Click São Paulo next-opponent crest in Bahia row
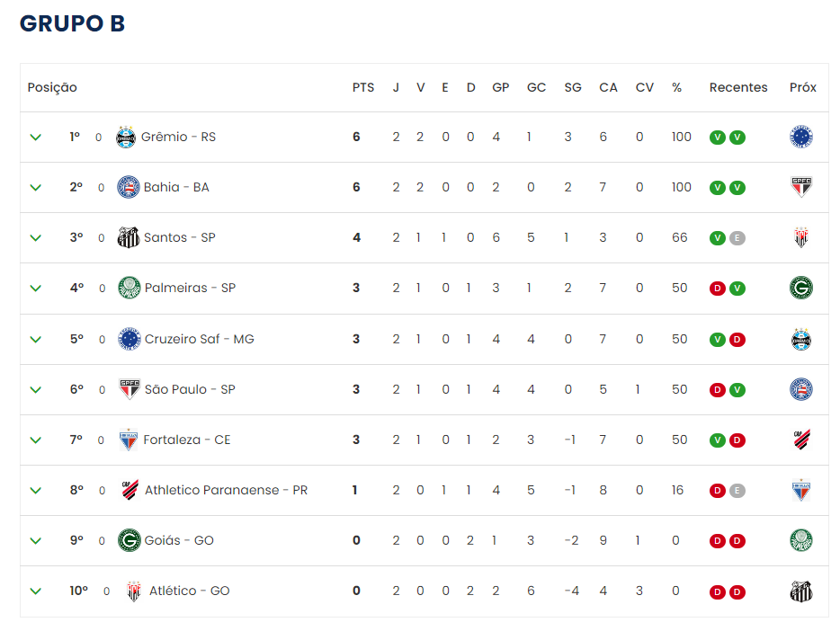840x640 pixels. coord(801,187)
